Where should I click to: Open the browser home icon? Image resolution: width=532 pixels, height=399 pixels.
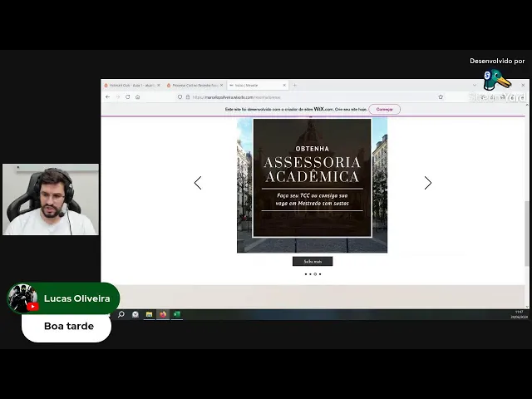tap(138, 97)
